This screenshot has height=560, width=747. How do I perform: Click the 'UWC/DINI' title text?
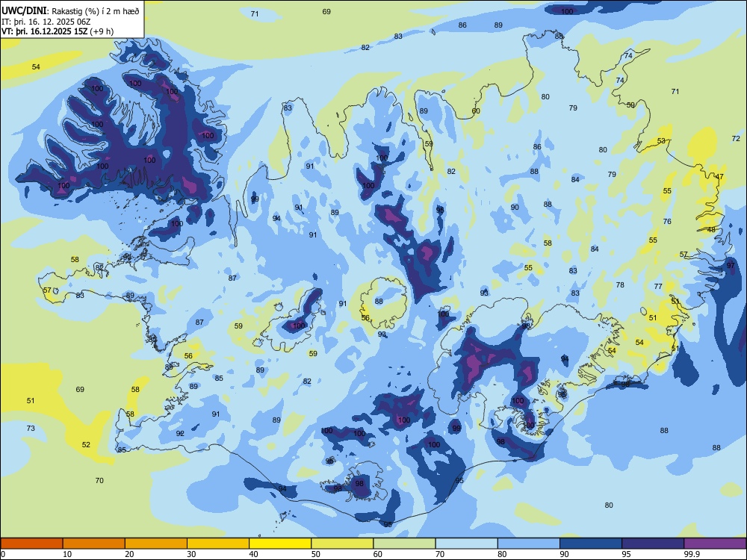point(24,11)
